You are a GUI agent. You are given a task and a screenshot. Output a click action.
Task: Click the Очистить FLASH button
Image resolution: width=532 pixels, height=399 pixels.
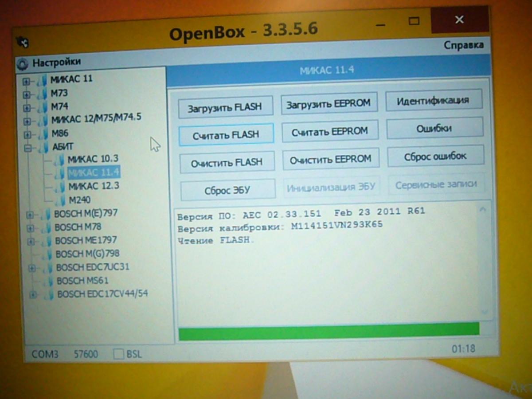[x=227, y=163]
